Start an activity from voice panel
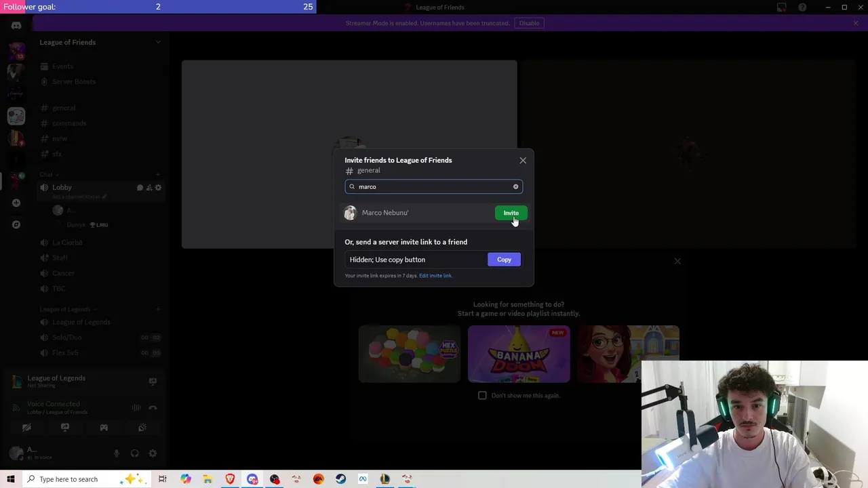Image resolution: width=868 pixels, height=488 pixels. (x=104, y=428)
